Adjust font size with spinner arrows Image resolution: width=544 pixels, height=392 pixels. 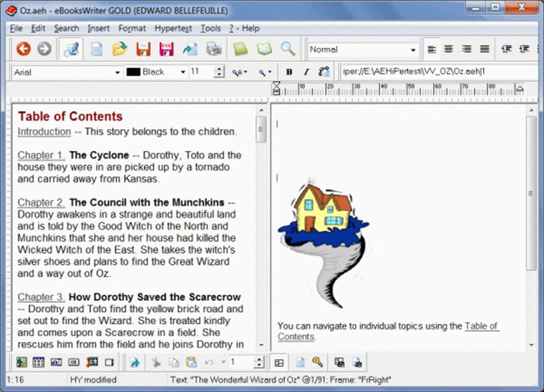point(218,72)
